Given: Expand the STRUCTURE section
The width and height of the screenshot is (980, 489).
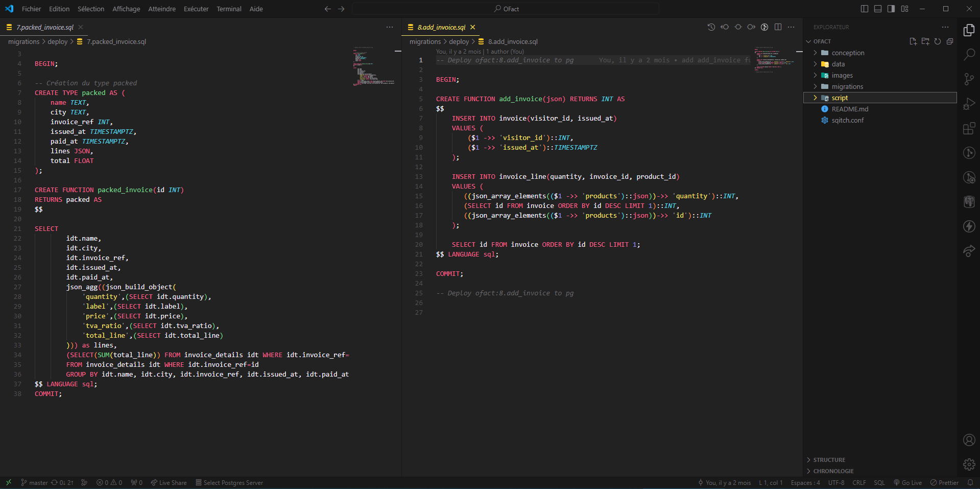Looking at the screenshot, I should (x=829, y=460).
